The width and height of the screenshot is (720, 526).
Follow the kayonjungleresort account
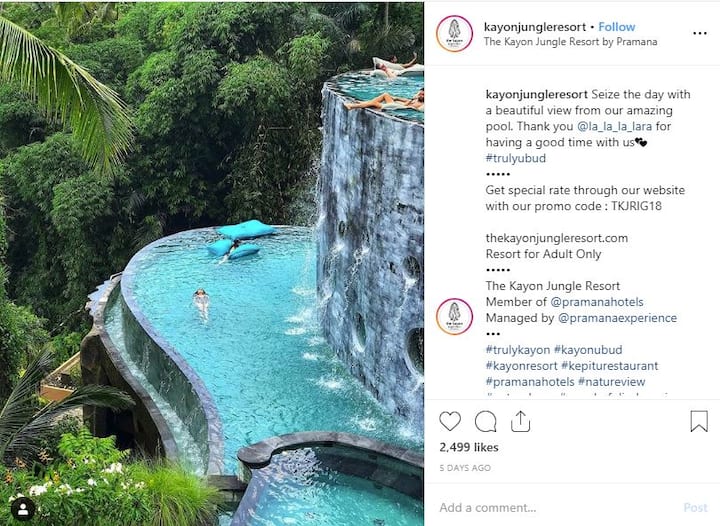coord(616,27)
